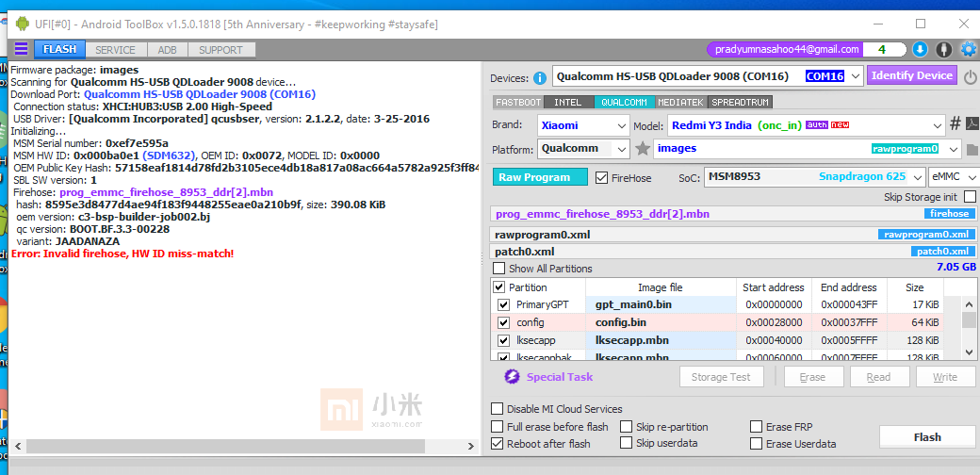Screen dimensions: 980x475
Task: Click the Android ToolBox app icon
Action: coord(24,25)
